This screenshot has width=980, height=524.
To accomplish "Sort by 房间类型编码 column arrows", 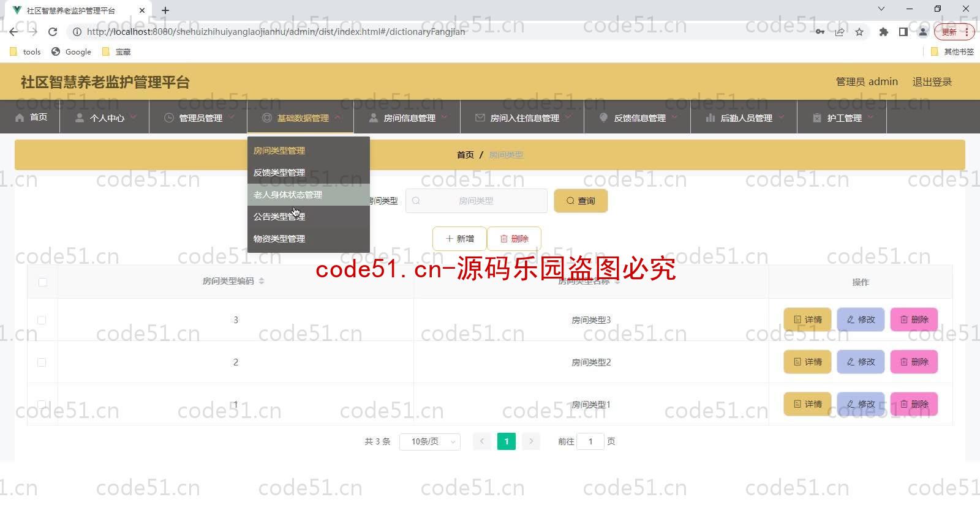I will 262,281.
